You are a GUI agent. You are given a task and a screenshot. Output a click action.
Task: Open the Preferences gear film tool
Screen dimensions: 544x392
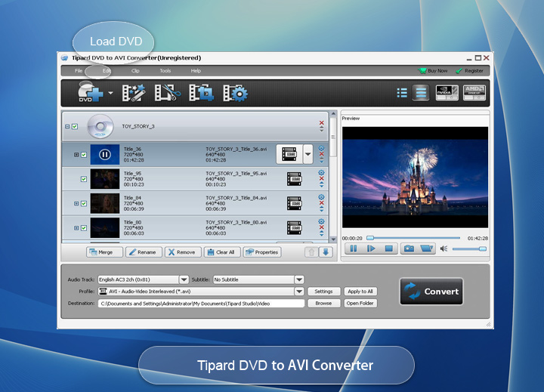point(235,93)
